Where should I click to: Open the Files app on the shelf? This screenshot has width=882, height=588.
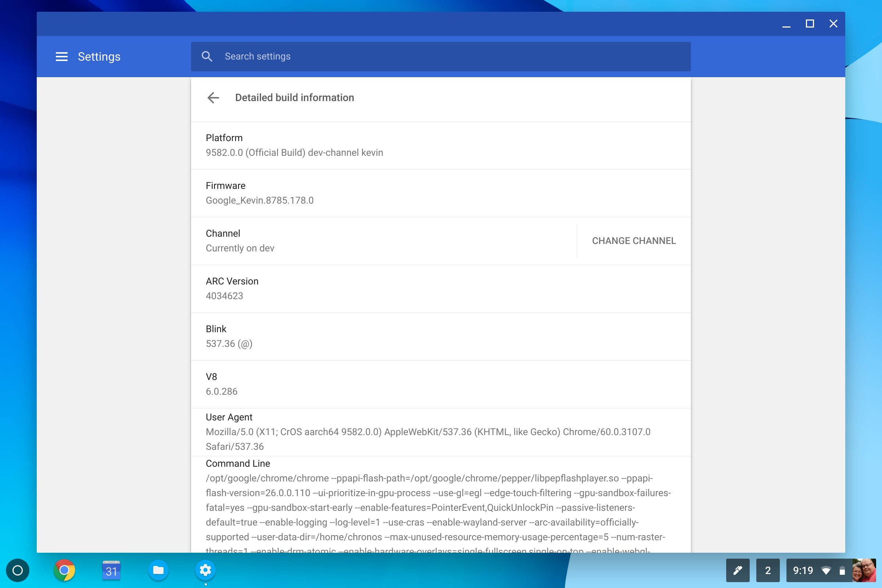click(x=158, y=570)
